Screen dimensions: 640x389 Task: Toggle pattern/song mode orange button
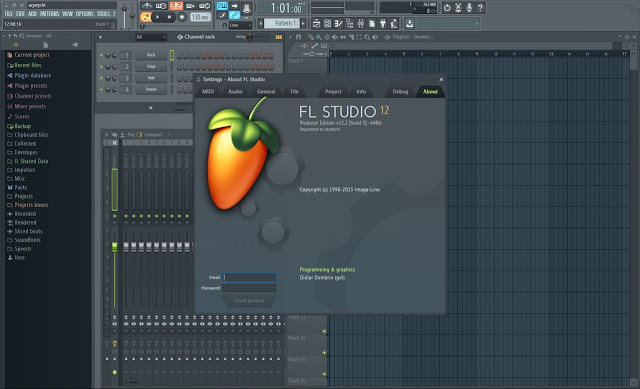pyautogui.click(x=145, y=17)
